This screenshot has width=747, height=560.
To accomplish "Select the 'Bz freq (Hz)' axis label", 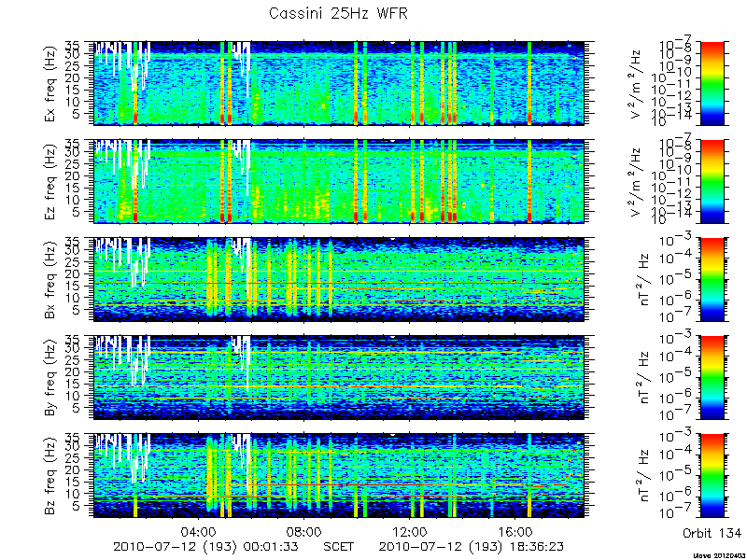I will 51,476.
